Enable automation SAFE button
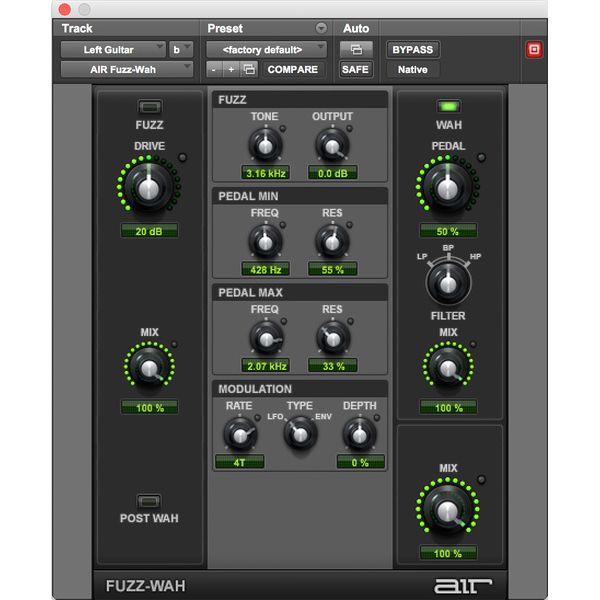The image size is (600, 600). [x=355, y=70]
